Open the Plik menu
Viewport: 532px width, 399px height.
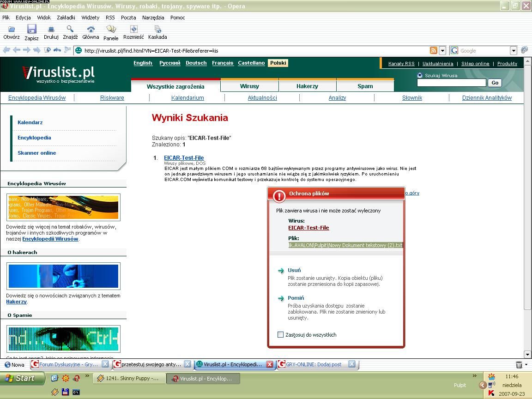coord(6,18)
